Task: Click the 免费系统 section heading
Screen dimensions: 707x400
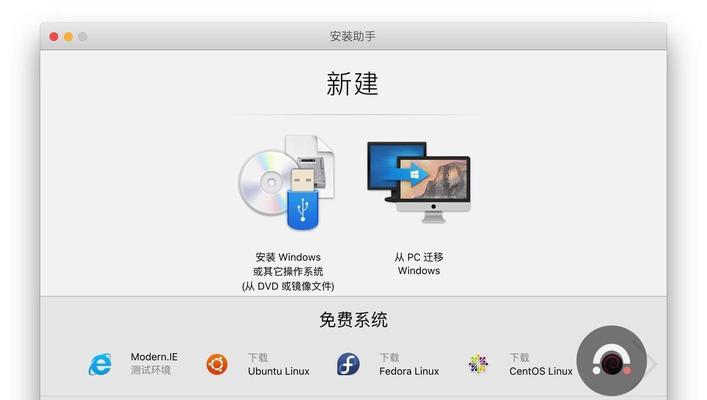Action: (x=354, y=320)
